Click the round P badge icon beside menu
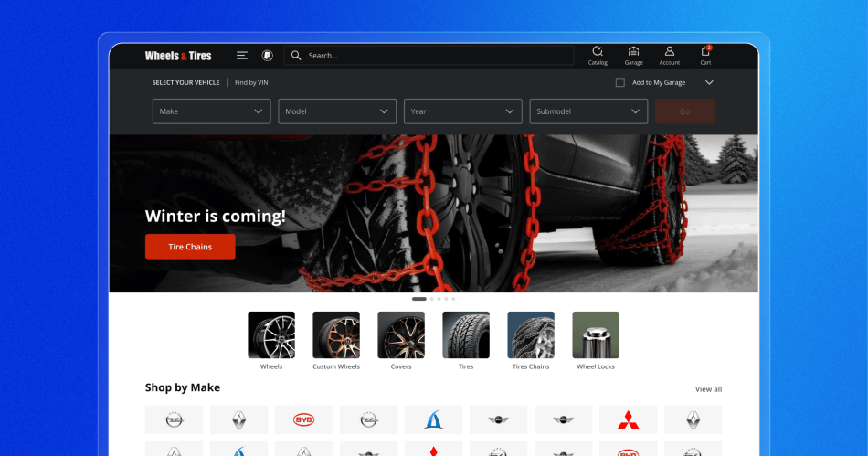The image size is (868, 456). 268,56
